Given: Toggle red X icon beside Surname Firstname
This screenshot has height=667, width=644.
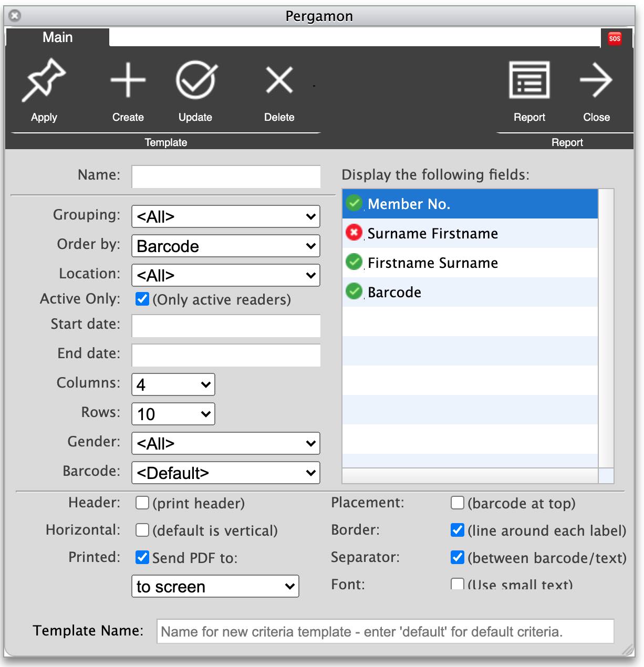Looking at the screenshot, I should (x=354, y=232).
